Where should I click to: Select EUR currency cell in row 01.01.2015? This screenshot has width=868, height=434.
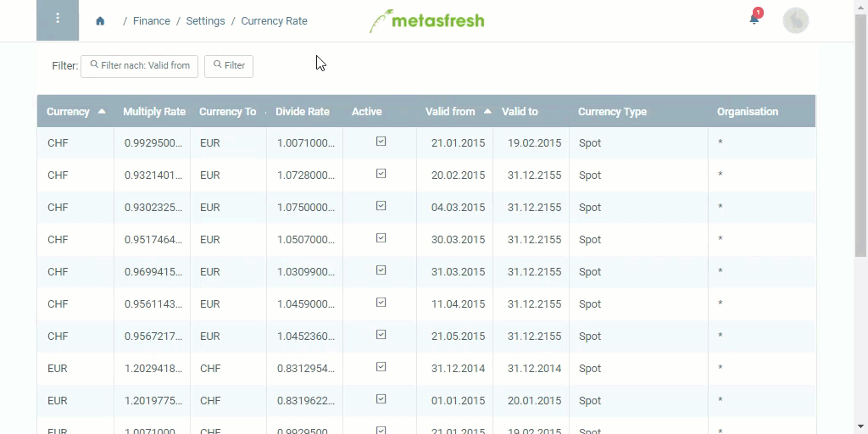click(x=58, y=400)
